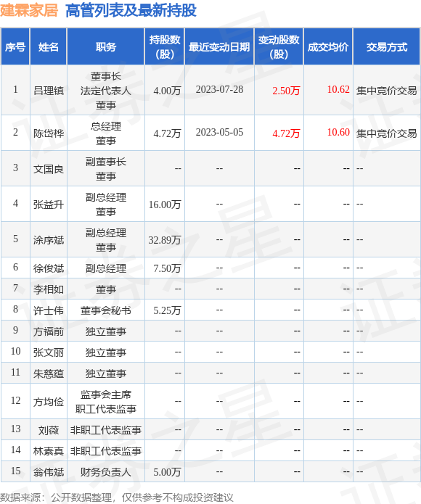This screenshot has height=504, width=421.
Task: Click the date 2023-07-28 cell
Action: click(219, 90)
